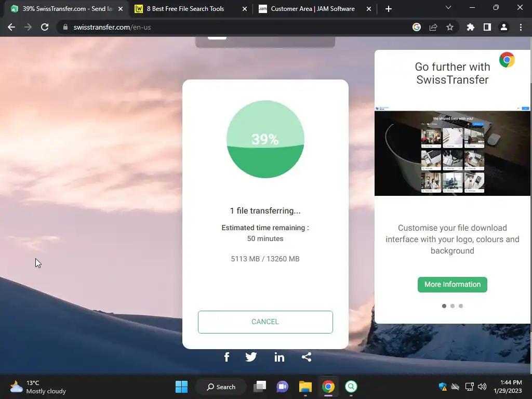Click the taskbar Search box
The height and width of the screenshot is (399, 532).
(221, 387)
